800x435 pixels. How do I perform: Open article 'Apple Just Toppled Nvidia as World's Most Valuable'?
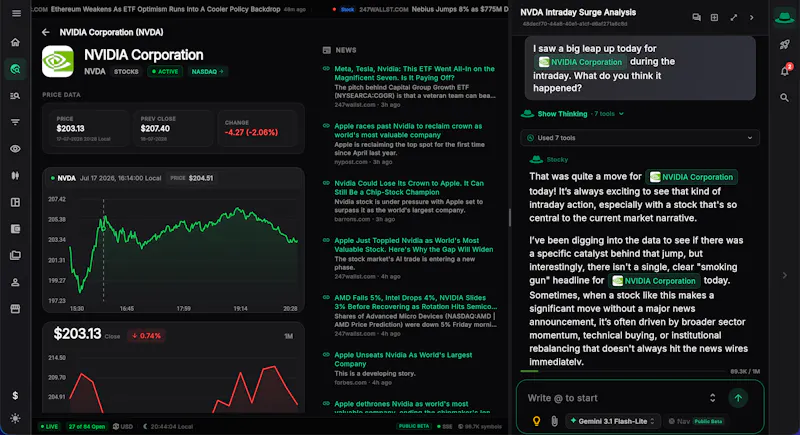(414, 245)
